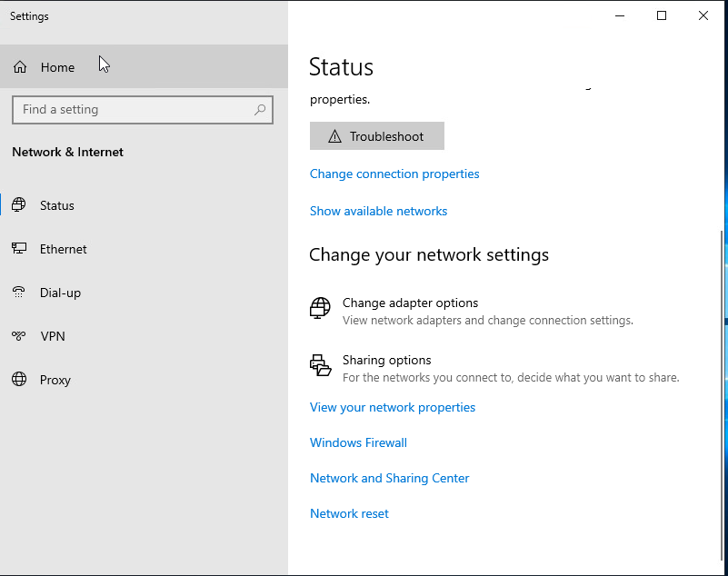Click the Proxy globe icon
The width and height of the screenshot is (728, 576).
(19, 379)
